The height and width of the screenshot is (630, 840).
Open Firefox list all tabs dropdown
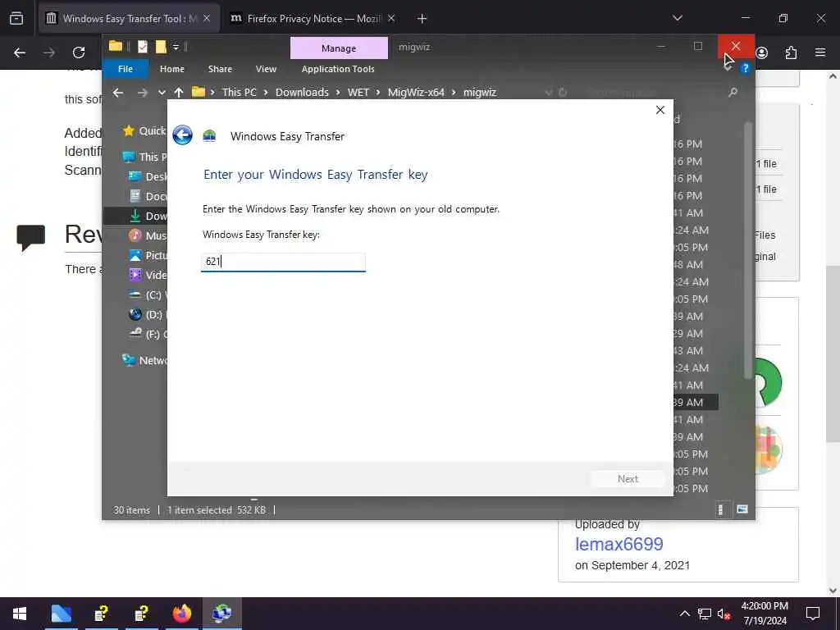(x=677, y=18)
